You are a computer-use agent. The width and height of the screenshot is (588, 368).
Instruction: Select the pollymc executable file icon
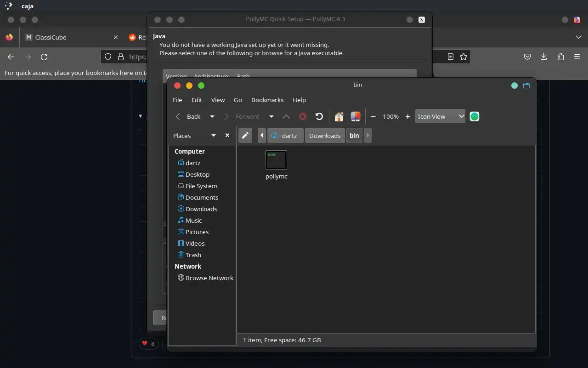click(276, 160)
